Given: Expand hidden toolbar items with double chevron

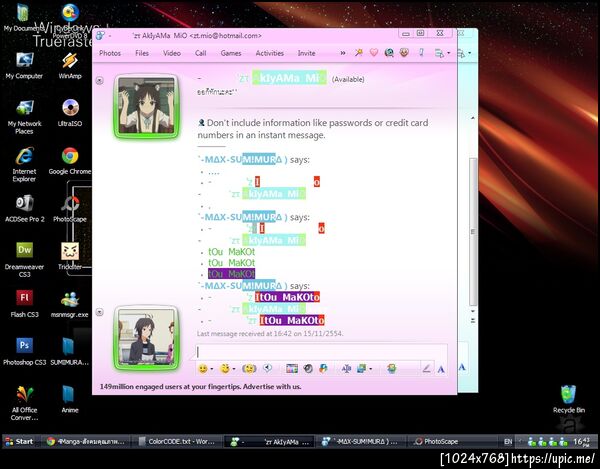Looking at the screenshot, I should [343, 53].
